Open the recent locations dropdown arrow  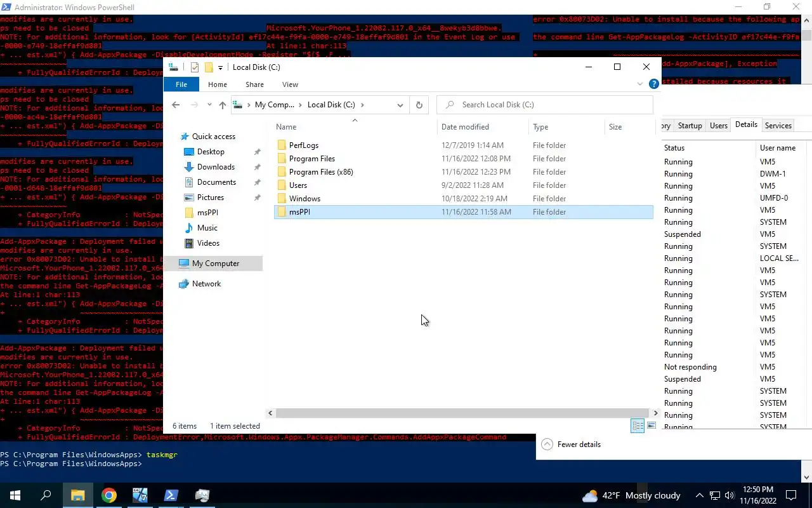pyautogui.click(x=209, y=105)
